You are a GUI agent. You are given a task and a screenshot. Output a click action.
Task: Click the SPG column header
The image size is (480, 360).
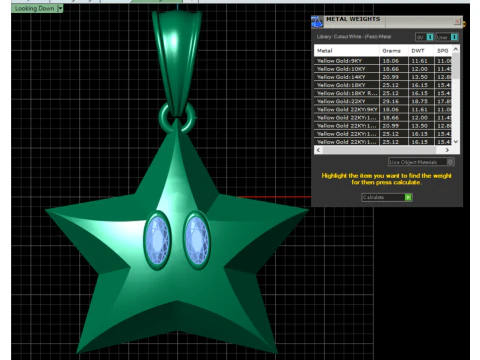point(443,51)
